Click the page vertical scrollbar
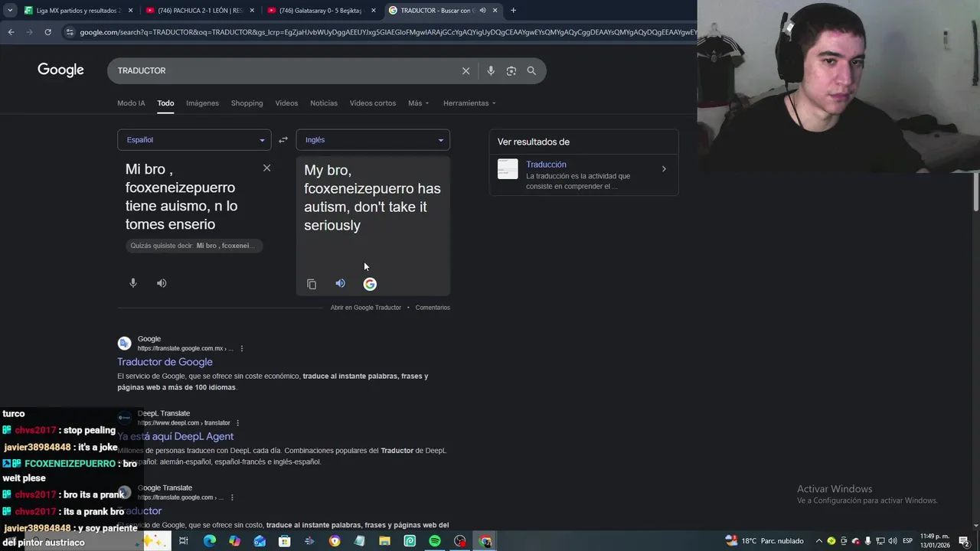Image resolution: width=980 pixels, height=551 pixels. (x=975, y=191)
